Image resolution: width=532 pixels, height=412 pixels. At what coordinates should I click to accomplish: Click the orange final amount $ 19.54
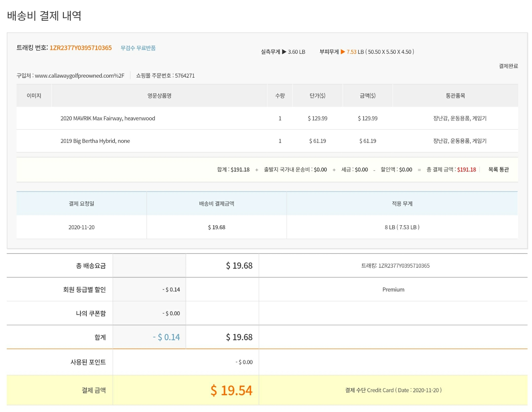pos(231,390)
